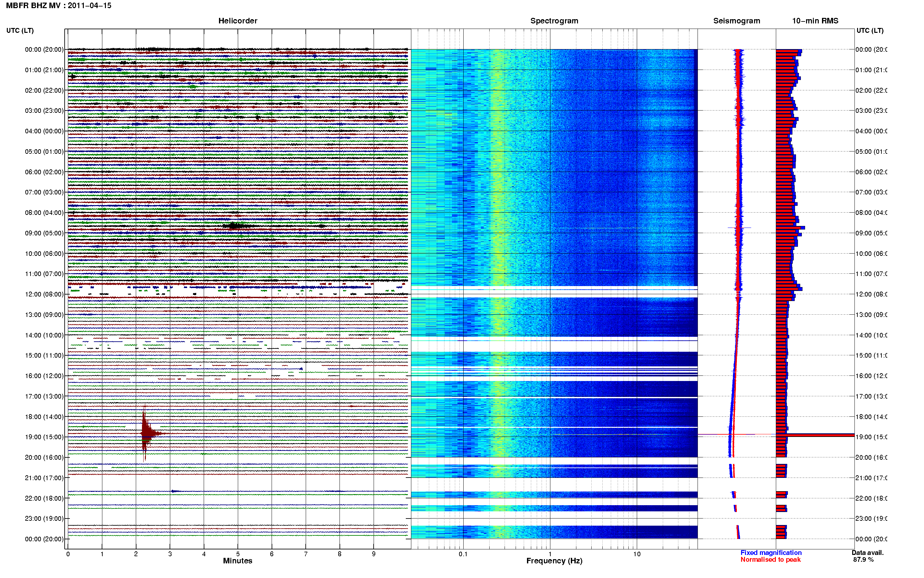Click the '05:00 (01:00)' left time label
The image size is (924, 578).
(x=44, y=151)
